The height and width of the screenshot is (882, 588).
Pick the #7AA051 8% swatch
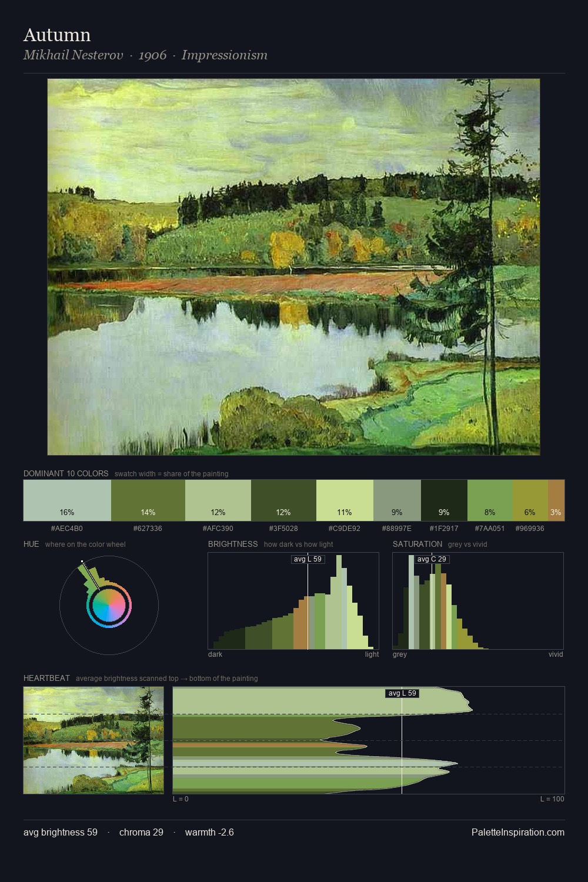click(490, 500)
